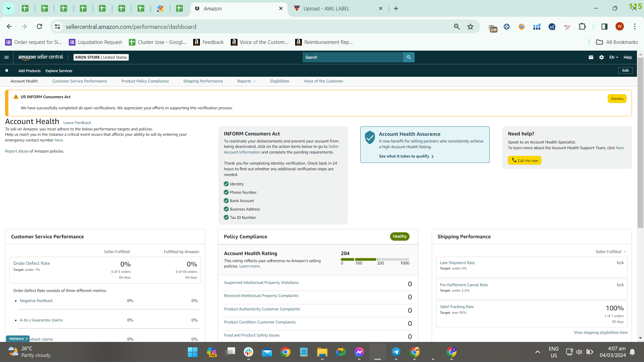Viewport: 644px width, 362px height.
Task: Open the messages envelope icon
Action: (x=591, y=57)
